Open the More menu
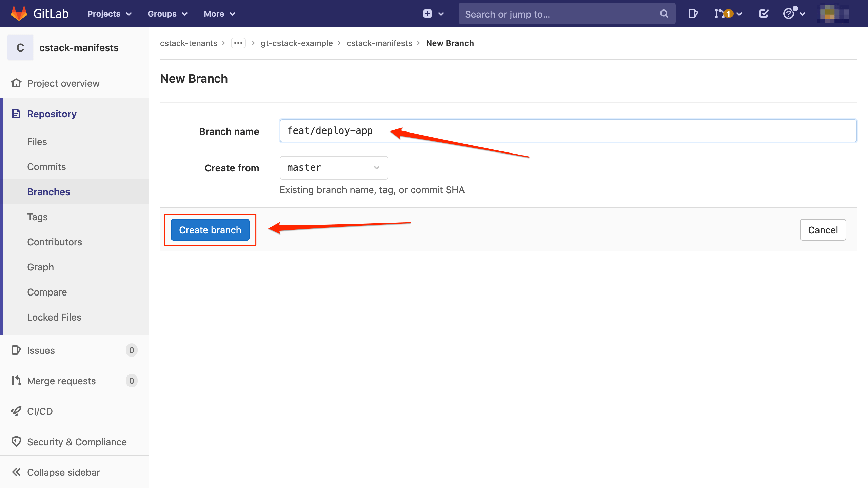 click(219, 14)
